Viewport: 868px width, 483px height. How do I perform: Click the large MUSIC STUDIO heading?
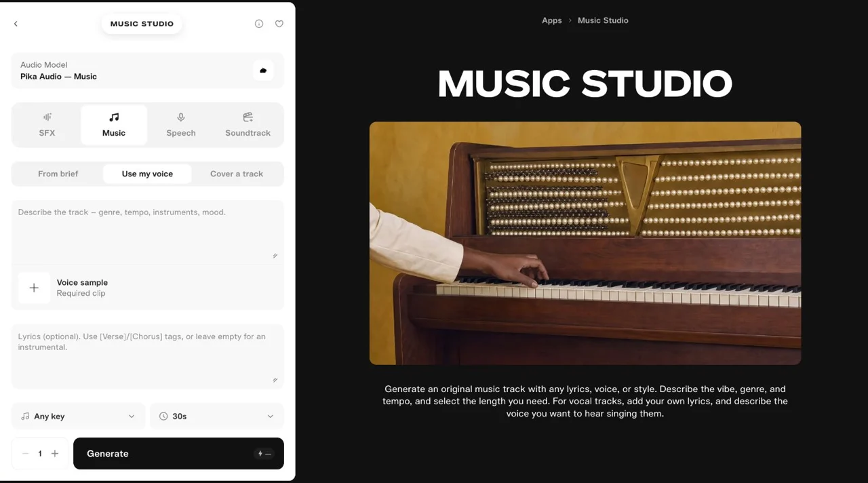pos(585,84)
